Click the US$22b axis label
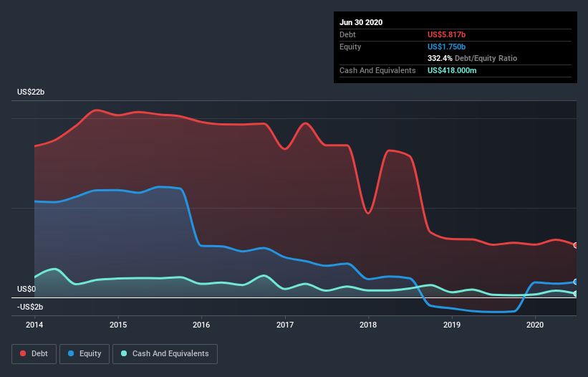 tap(31, 92)
